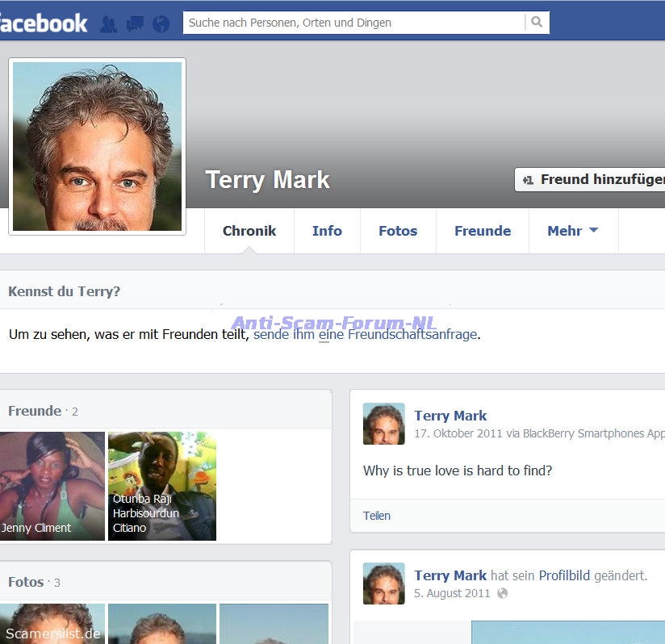The image size is (665, 644).
Task: Open the Fotos tab
Action: pos(398,231)
